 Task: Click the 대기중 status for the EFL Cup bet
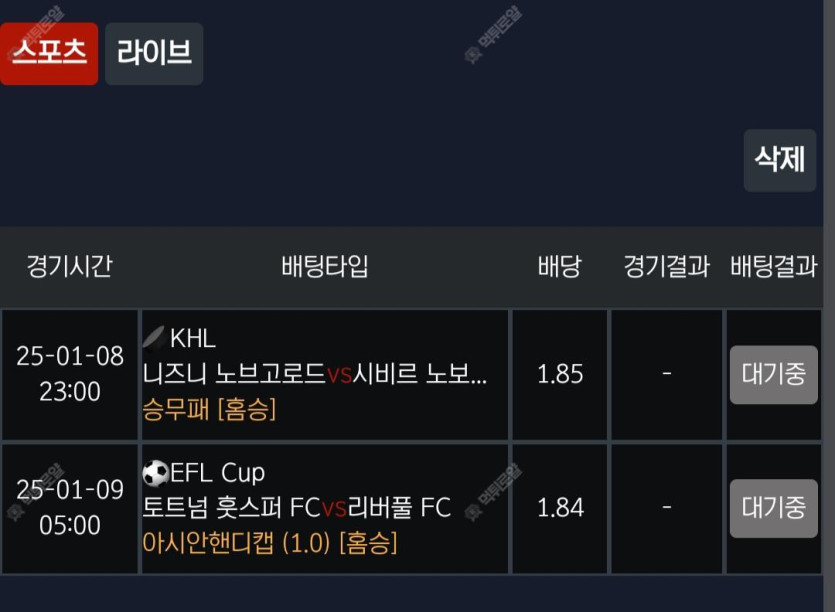pos(773,508)
